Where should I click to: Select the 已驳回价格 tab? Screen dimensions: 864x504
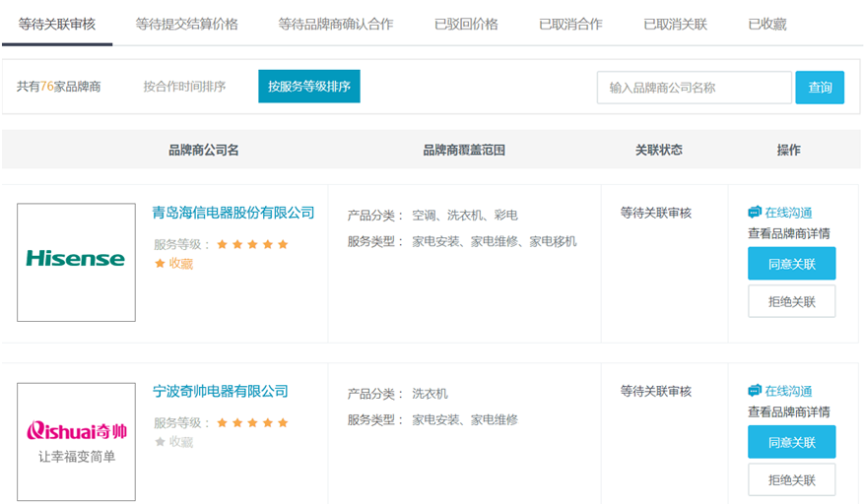[x=466, y=24]
